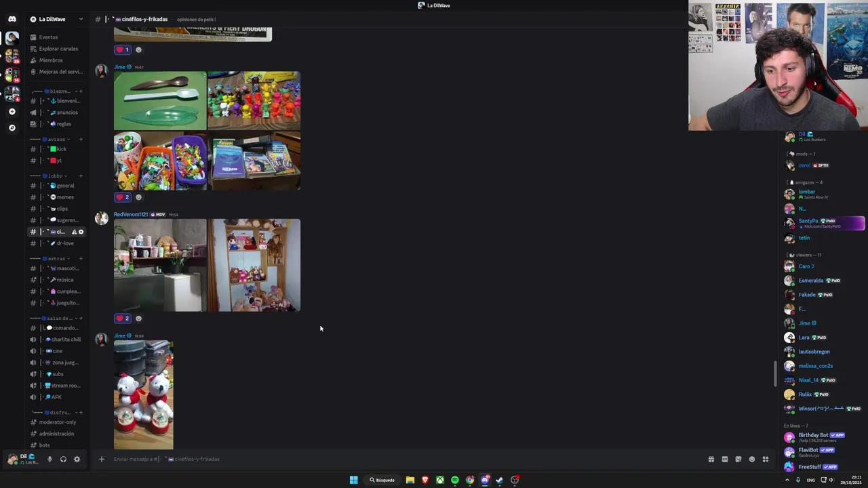Join charlita chill voice channel
Viewport: 868px width, 488px height.
point(57,340)
